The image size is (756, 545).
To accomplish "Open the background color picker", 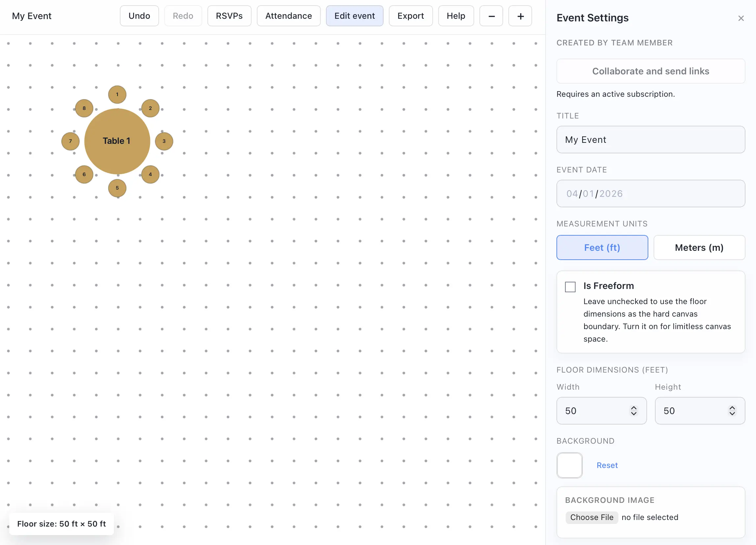I will [x=569, y=465].
